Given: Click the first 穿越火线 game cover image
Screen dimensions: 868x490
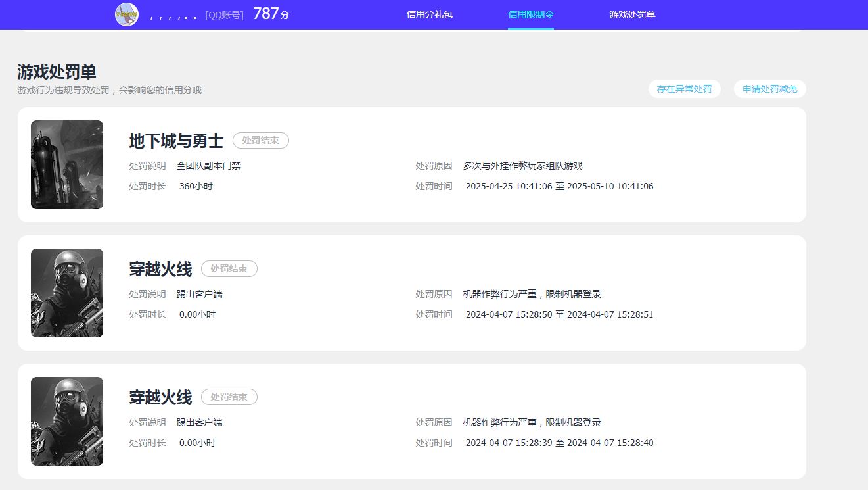Looking at the screenshot, I should (x=66, y=292).
